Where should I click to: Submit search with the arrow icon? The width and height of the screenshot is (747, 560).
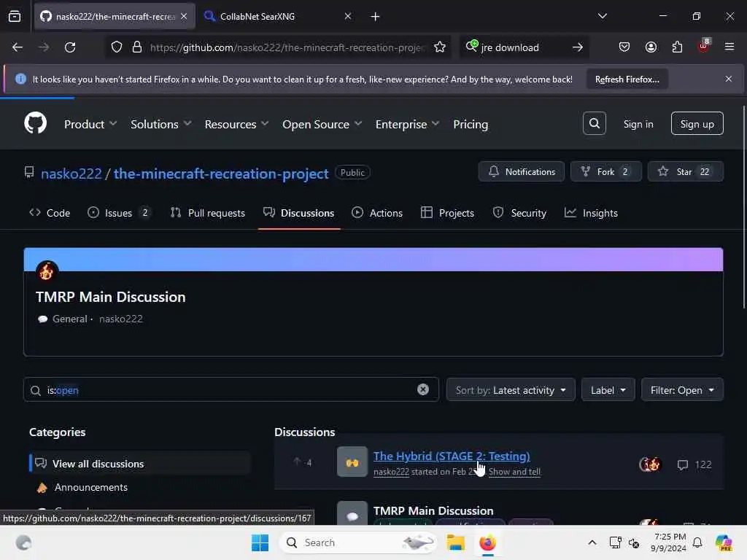pyautogui.click(x=578, y=47)
